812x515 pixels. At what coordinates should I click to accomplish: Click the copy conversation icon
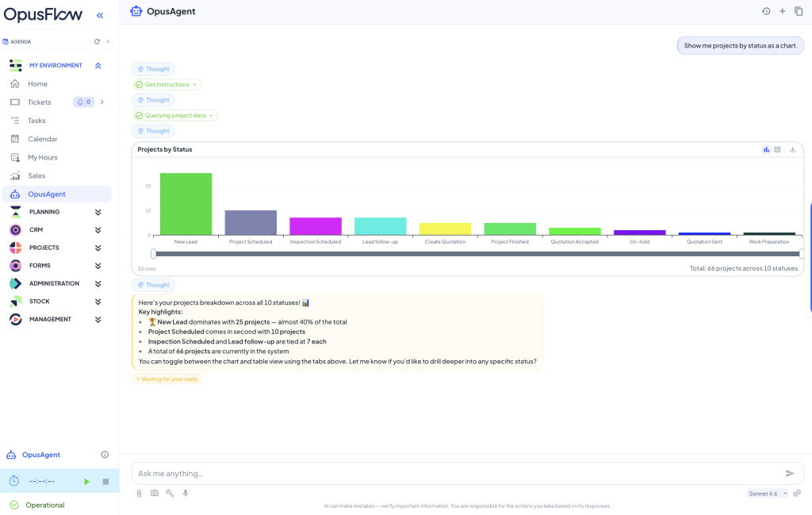click(799, 11)
